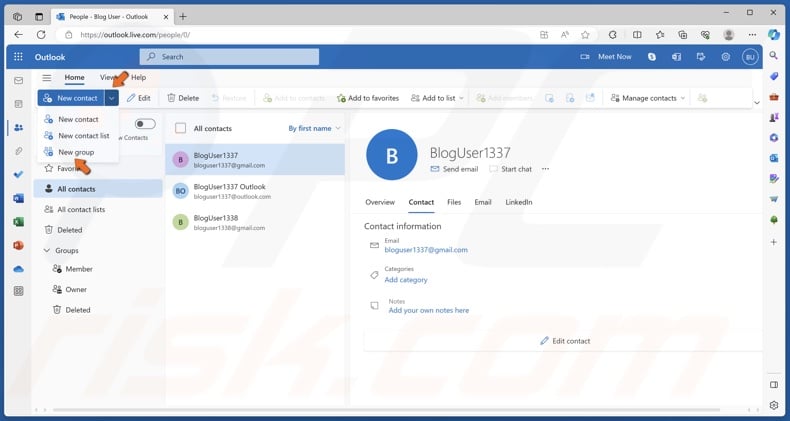Image resolution: width=790 pixels, height=421 pixels.
Task: Open the Excel app in the left rail
Action: 19,222
